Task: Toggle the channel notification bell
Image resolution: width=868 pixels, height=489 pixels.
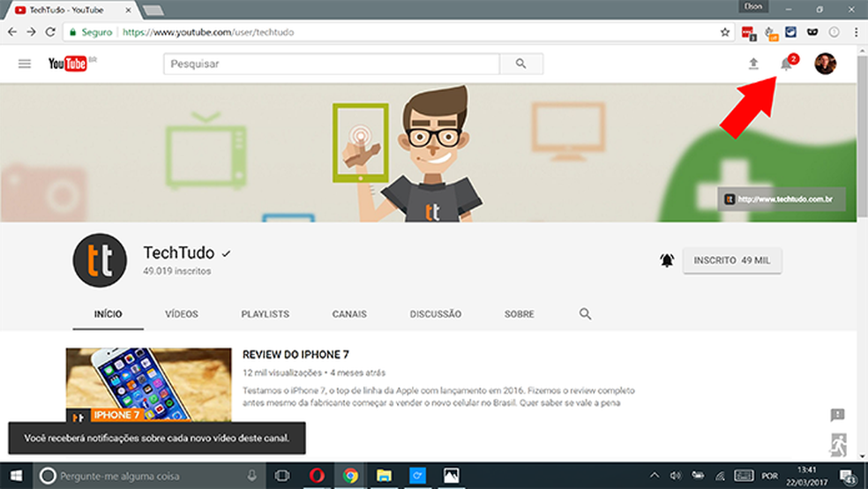Action: 667,260
